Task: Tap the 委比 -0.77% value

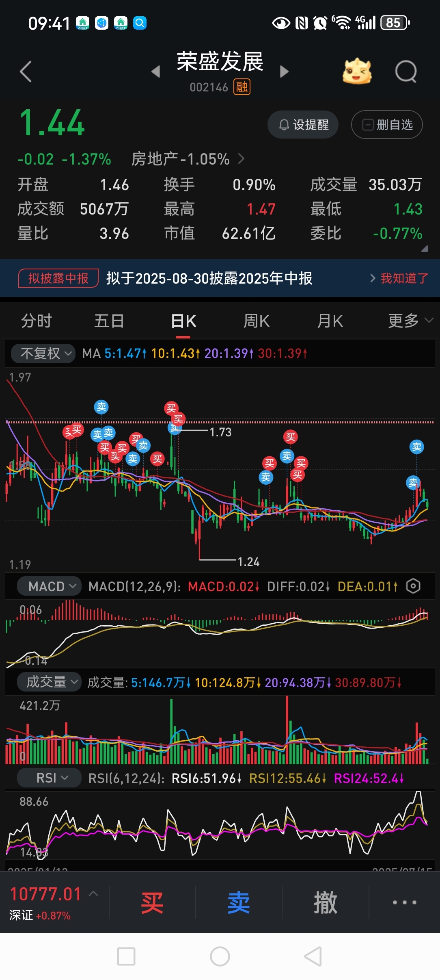Action: [398, 234]
